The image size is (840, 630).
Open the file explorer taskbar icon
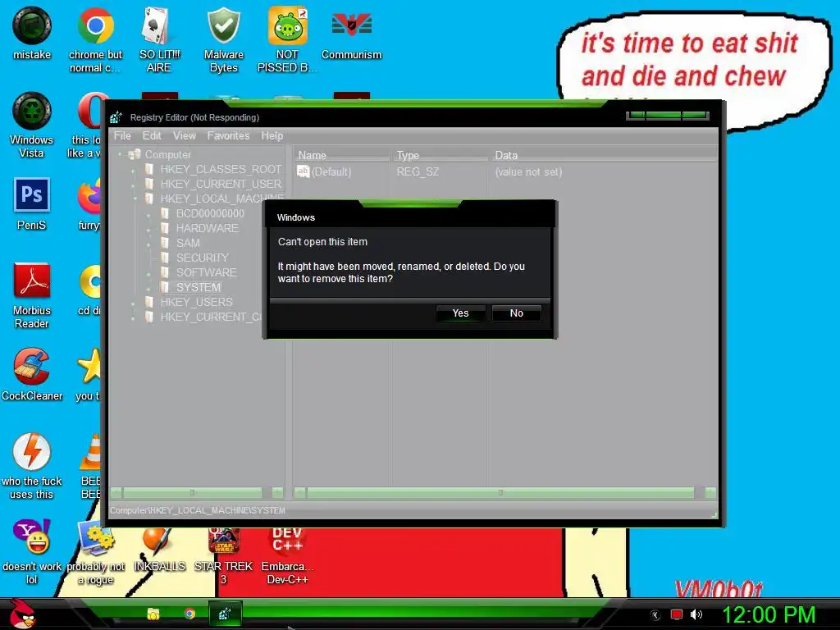click(153, 614)
